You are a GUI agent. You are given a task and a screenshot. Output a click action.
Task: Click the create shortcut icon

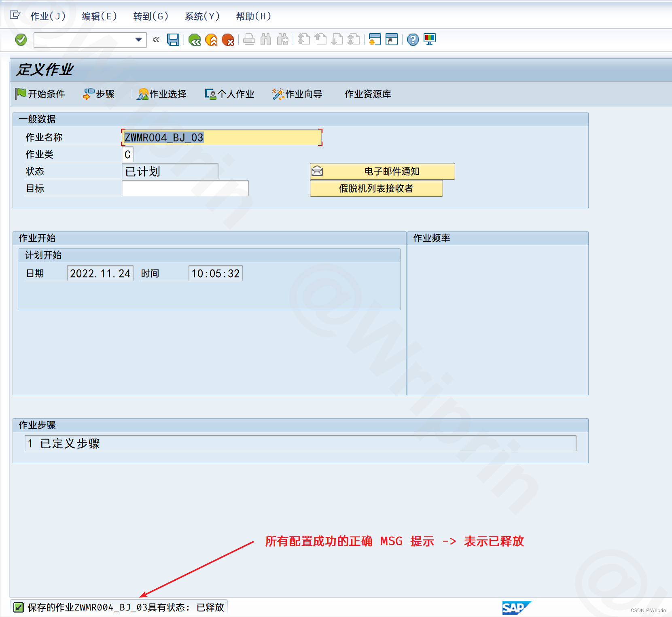click(391, 40)
